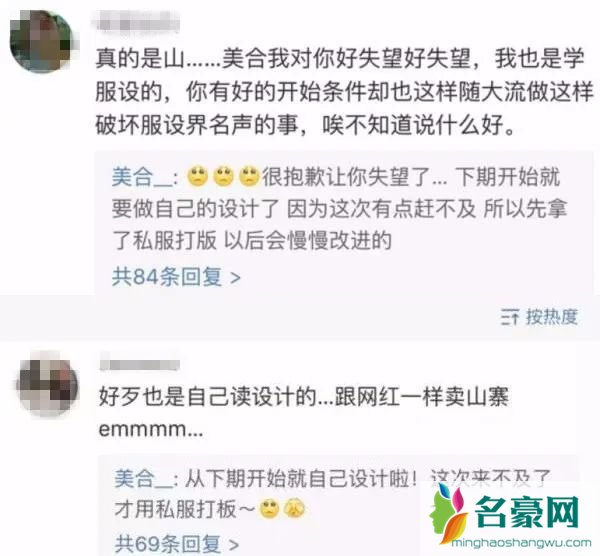Click the first emoji in 美合_ reply
Viewport: 600px width, 556px height.
tap(197, 177)
